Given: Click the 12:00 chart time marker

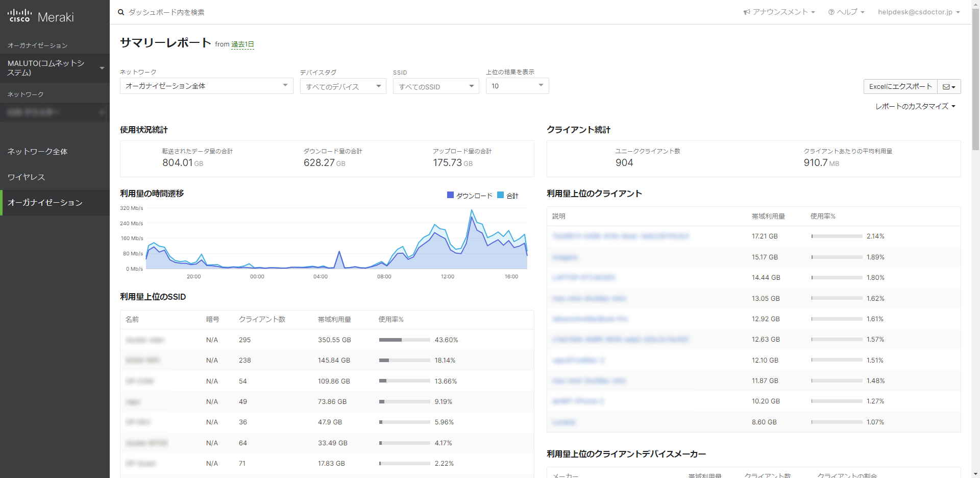Looking at the screenshot, I should (x=448, y=276).
